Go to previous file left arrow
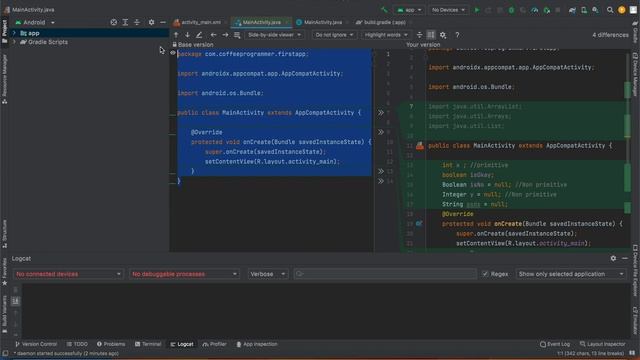This screenshot has height=360, width=640. tap(213, 35)
